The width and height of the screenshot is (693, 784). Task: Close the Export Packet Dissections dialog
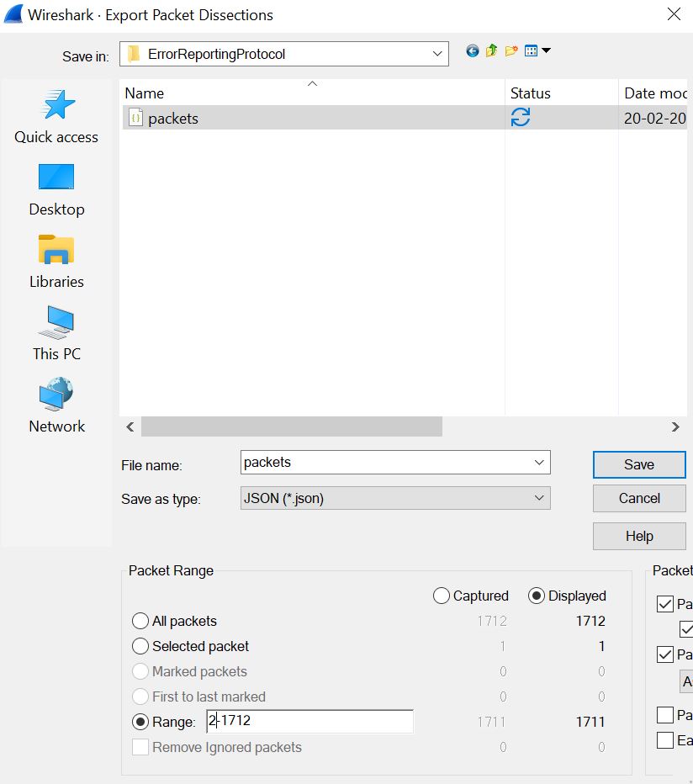(x=674, y=14)
